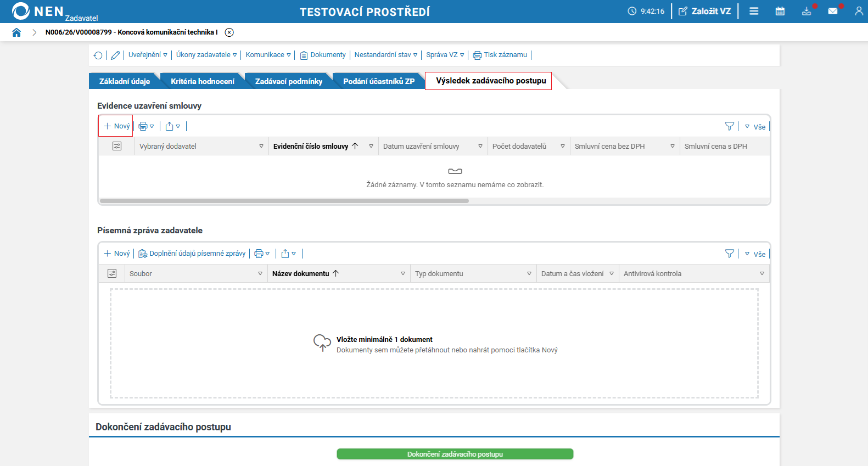Switch to Podání účastníků ZP tab

pyautogui.click(x=379, y=81)
